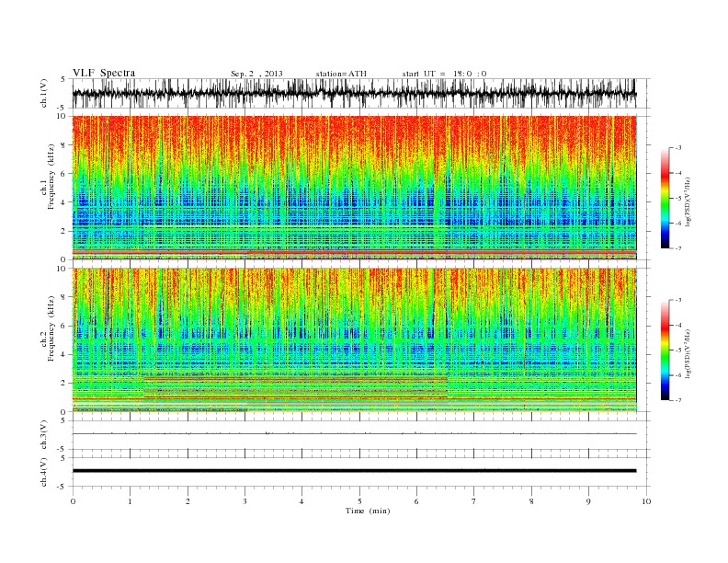This screenshot has height=563, width=728.
Task: Click the time axis end label "10"
Action: [x=646, y=501]
